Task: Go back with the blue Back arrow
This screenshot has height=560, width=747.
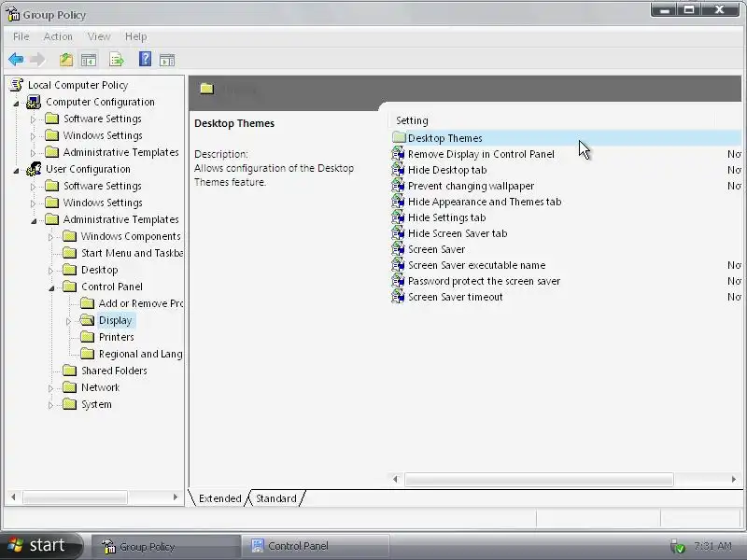Action: 16,60
